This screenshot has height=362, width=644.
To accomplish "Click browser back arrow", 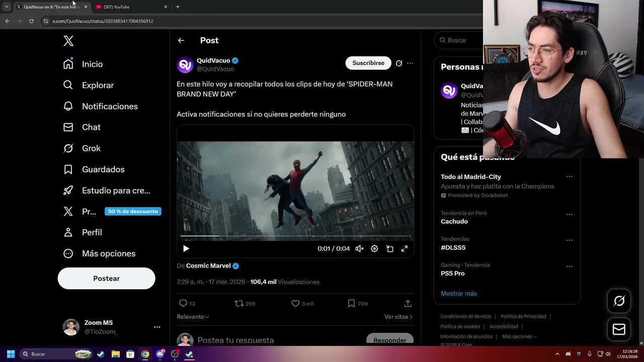I will coord(7,21).
